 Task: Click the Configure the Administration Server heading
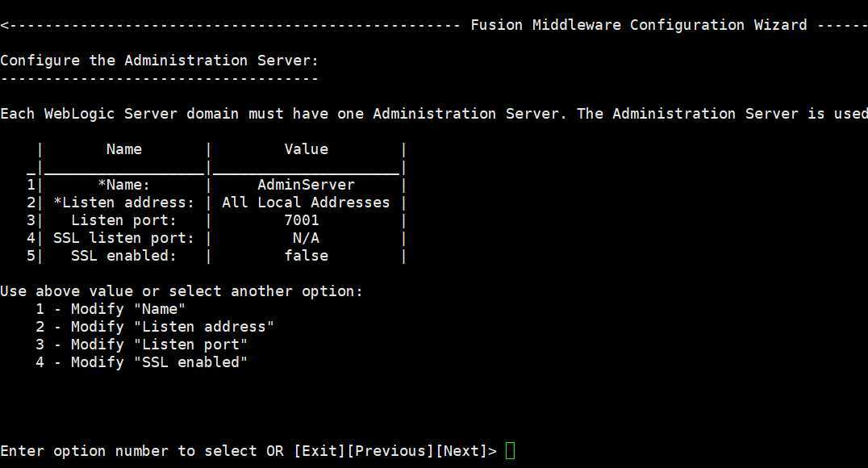[160, 61]
